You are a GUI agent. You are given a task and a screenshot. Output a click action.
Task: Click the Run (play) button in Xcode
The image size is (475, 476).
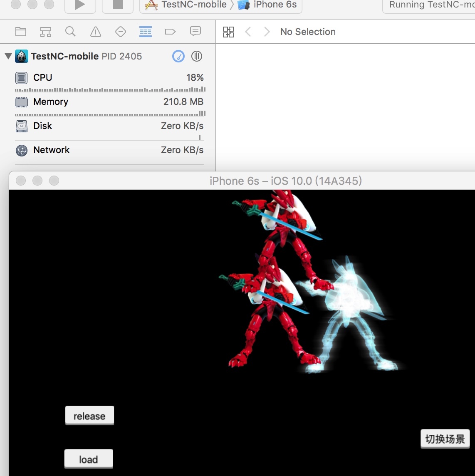point(80,5)
